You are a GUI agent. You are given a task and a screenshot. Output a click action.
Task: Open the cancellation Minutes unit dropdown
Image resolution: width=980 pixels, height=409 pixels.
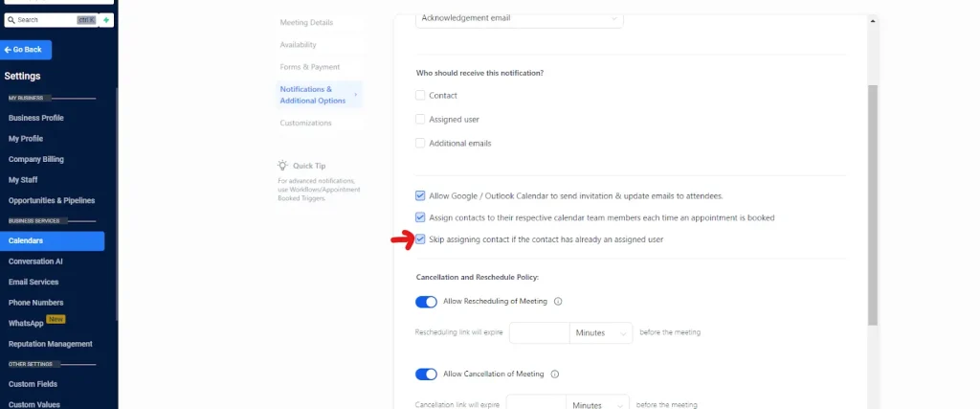pos(597,403)
